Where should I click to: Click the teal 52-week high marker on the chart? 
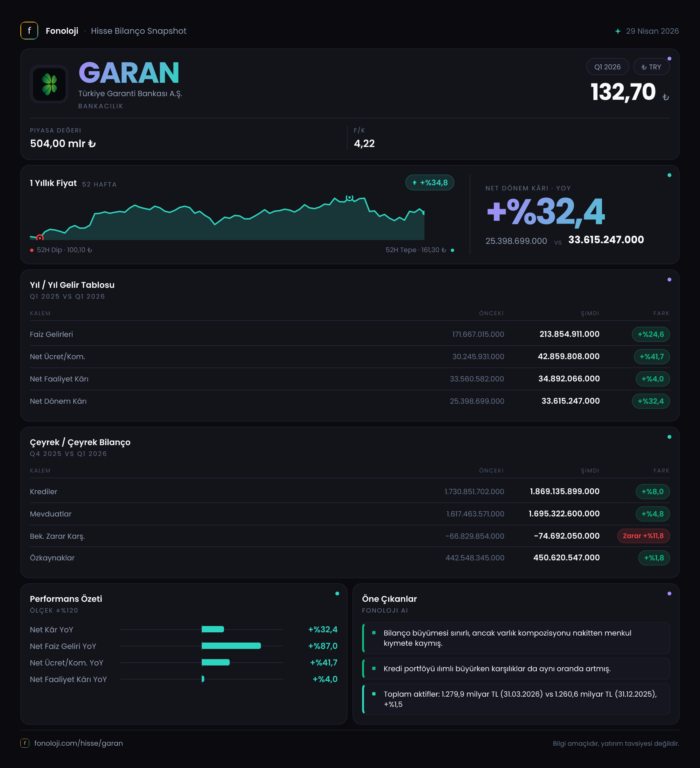349,197
